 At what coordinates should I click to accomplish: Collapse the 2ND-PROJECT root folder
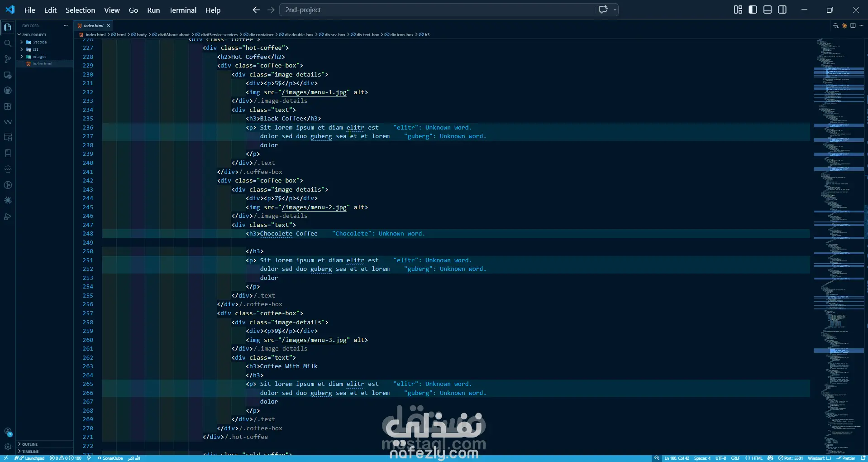(x=44, y=35)
